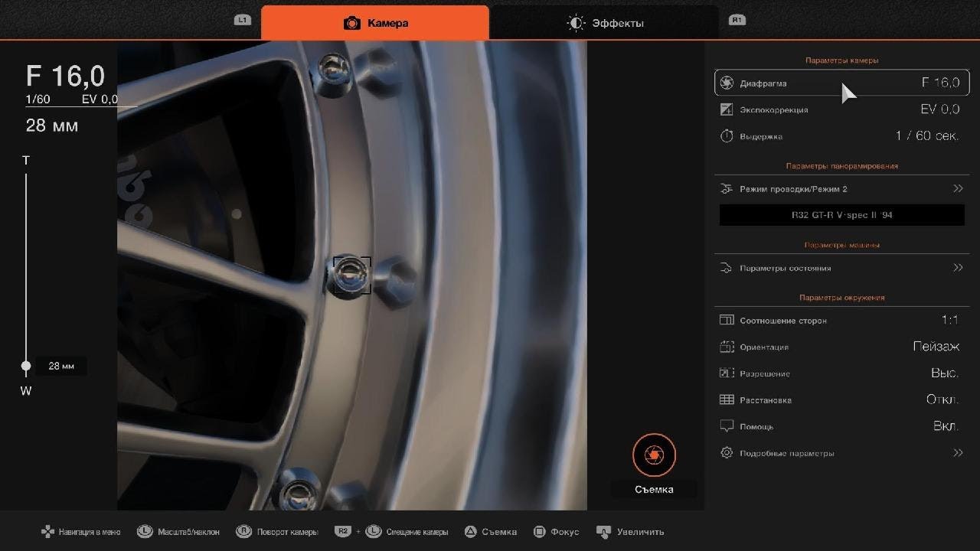Click the resolution icon beside Разрешение
Screen dimensions: 980x551
click(x=727, y=373)
